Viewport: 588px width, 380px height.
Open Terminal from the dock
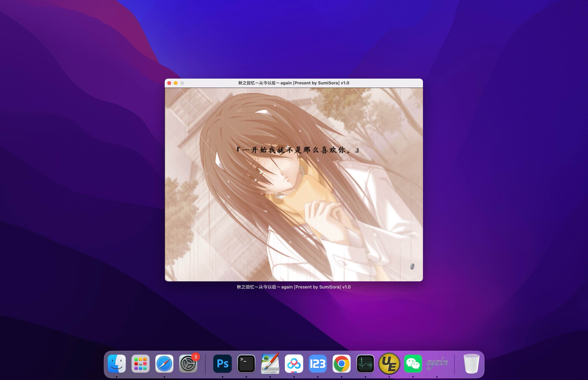246,363
